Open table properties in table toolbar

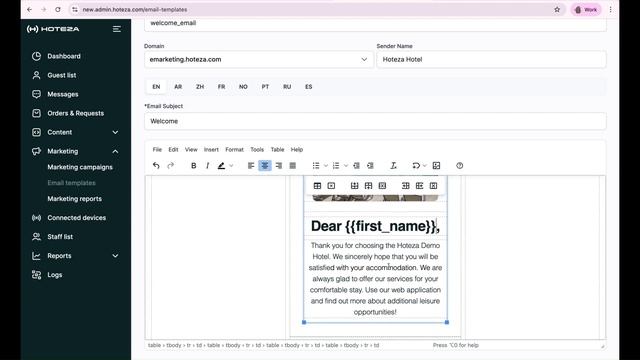(x=317, y=186)
